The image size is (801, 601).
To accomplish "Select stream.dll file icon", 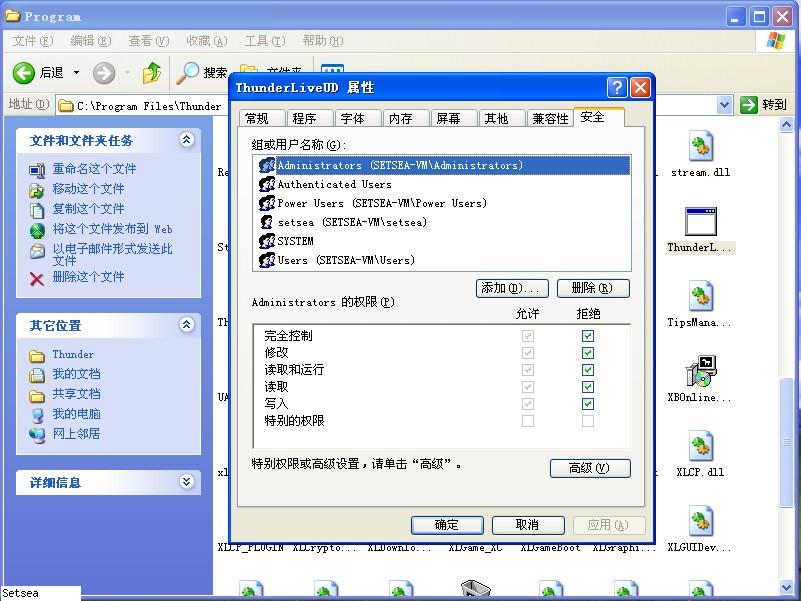I will [x=701, y=146].
